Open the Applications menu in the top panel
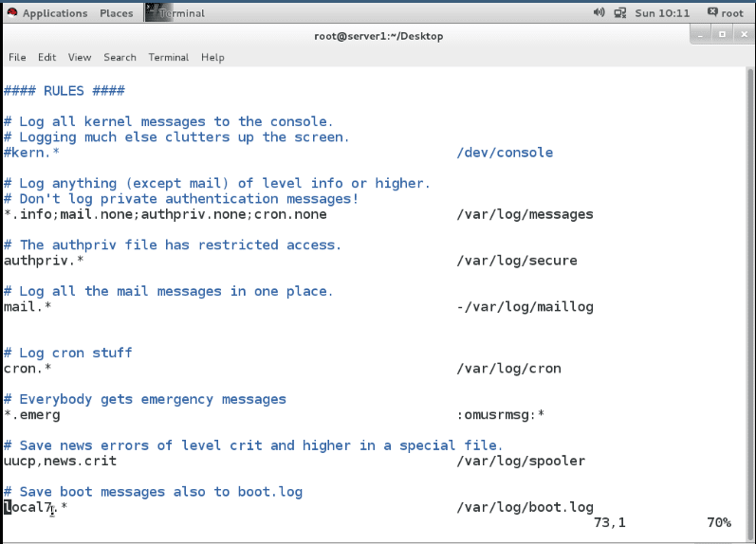This screenshot has height=544, width=756. pos(55,13)
